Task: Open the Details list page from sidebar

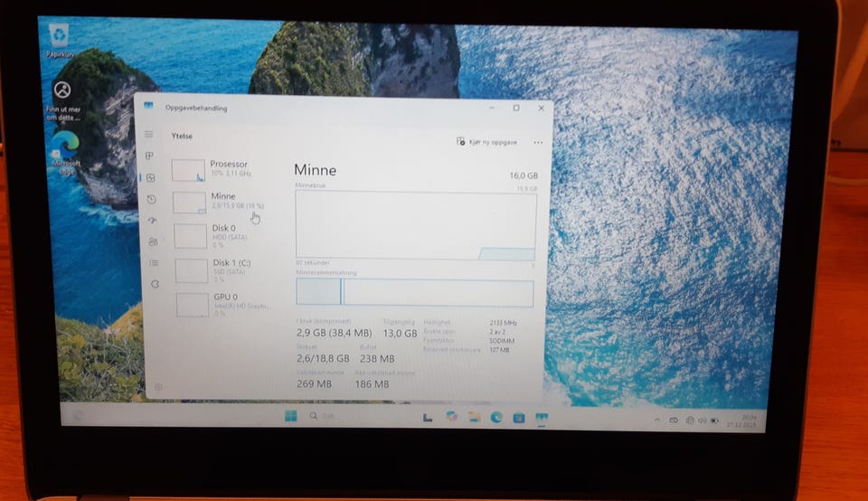Action: tap(154, 263)
